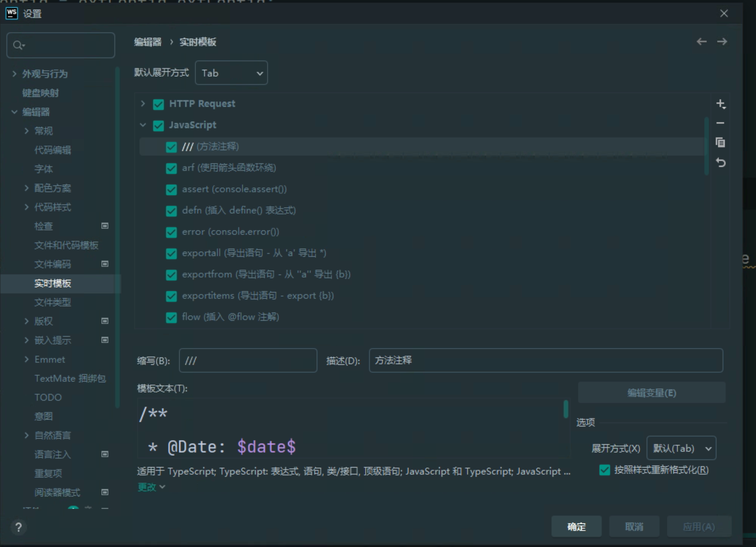Click the duplicate template icon
This screenshot has width=756, height=547.
(720, 142)
